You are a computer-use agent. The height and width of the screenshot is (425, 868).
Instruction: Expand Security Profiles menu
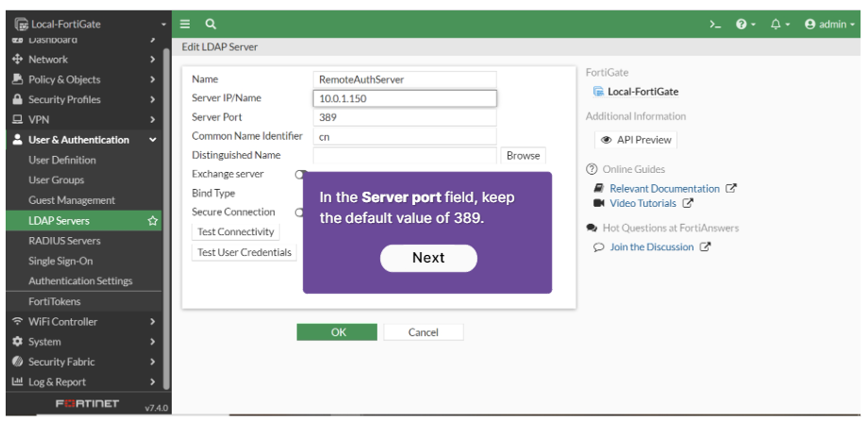(x=84, y=100)
